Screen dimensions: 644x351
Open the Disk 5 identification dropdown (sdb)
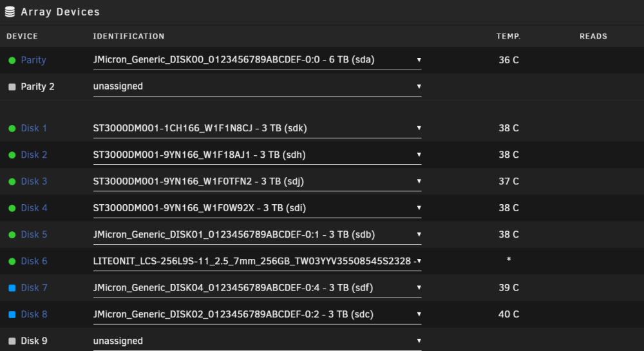(257, 234)
